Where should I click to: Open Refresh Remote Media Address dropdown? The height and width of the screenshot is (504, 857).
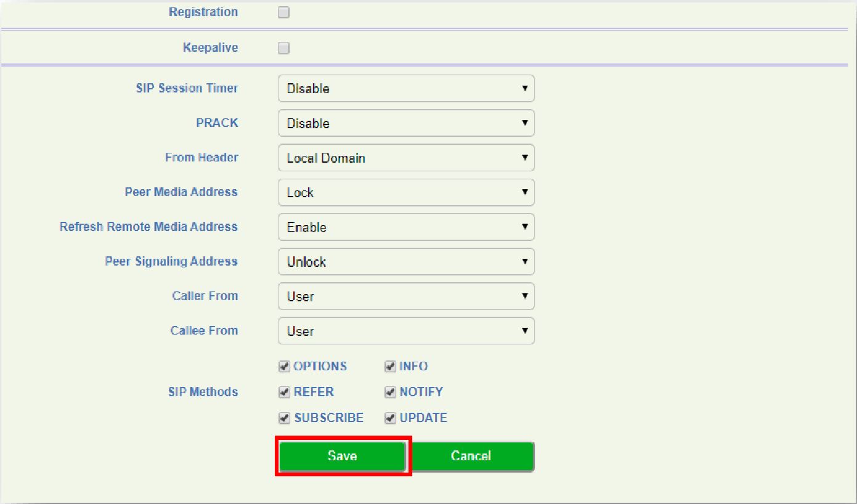point(406,227)
